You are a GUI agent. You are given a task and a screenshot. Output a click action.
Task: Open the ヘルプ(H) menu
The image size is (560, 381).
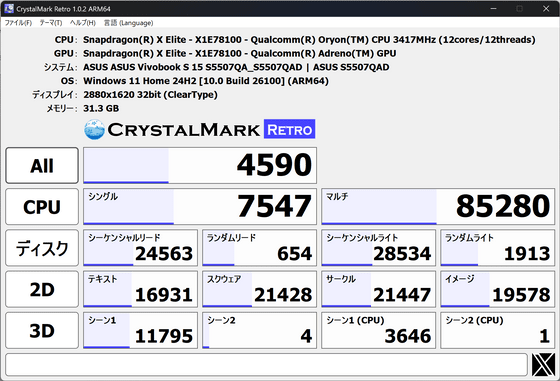pyautogui.click(x=83, y=23)
